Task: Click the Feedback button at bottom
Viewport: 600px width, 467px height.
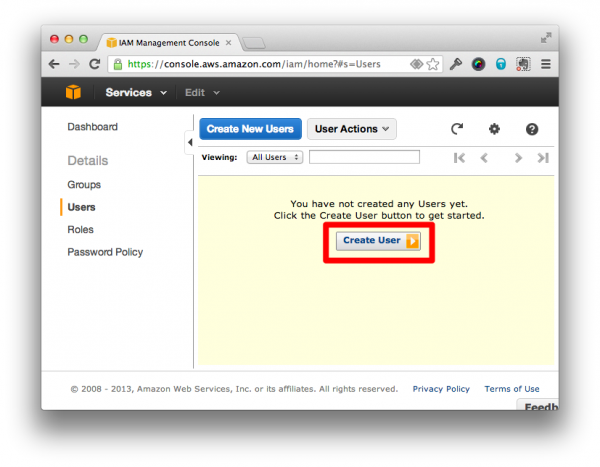Action: pos(537,405)
